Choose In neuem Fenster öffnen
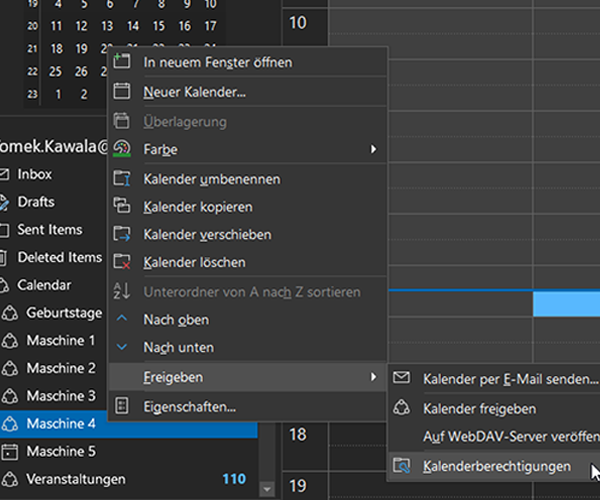The width and height of the screenshot is (600, 500). [x=218, y=62]
